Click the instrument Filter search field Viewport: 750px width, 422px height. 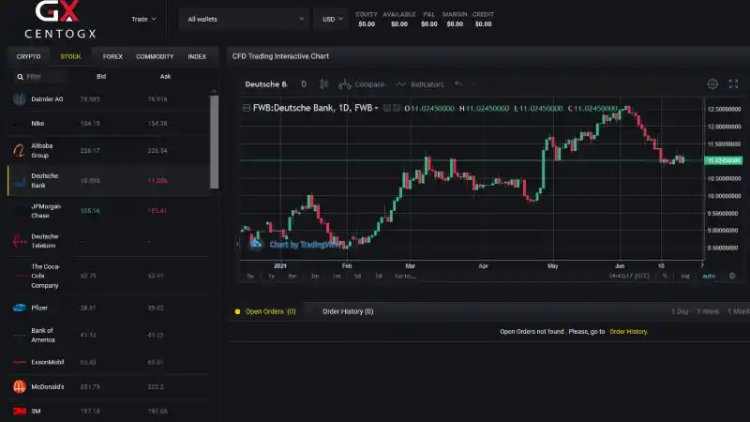pos(42,77)
